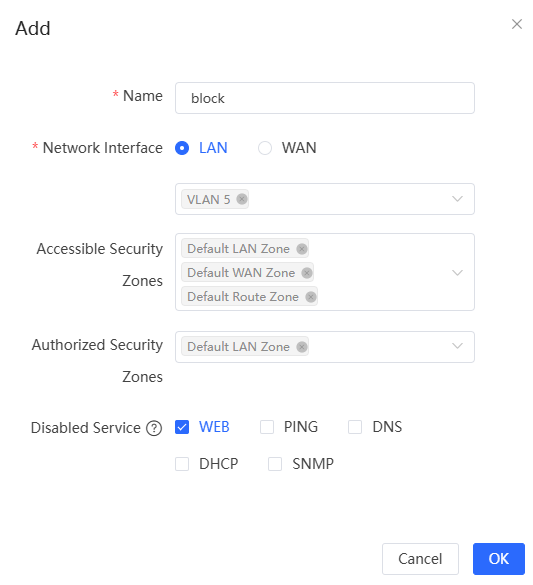Remove Default LAN Zone from Accessible Zones
This screenshot has width=533, height=585.
click(x=302, y=248)
